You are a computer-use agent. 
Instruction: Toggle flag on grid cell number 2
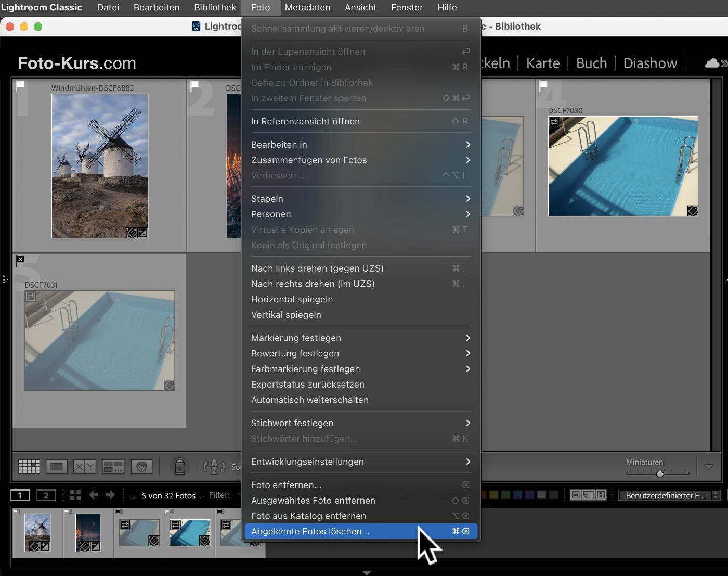pos(195,85)
